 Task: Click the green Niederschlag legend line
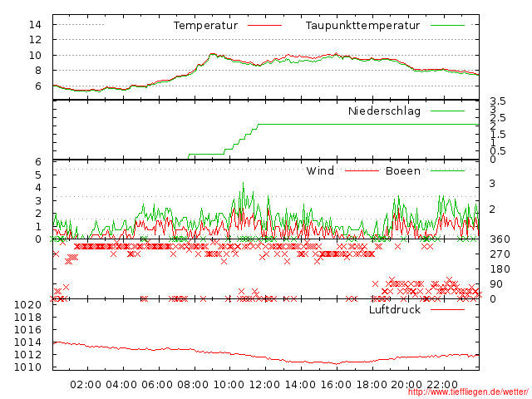point(447,111)
